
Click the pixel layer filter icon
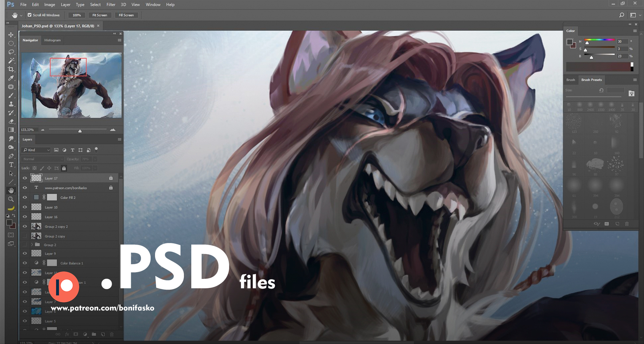pos(56,150)
